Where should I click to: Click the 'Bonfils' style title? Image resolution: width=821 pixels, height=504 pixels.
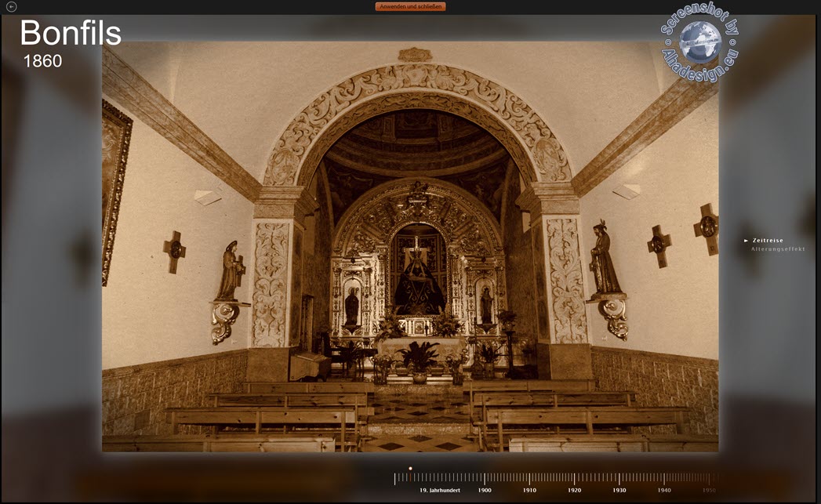(71, 32)
